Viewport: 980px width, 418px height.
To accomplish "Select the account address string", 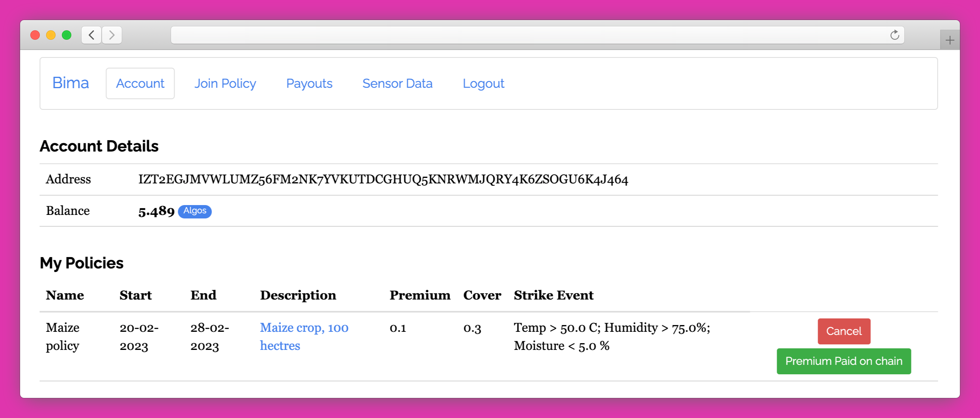I will (x=383, y=179).
